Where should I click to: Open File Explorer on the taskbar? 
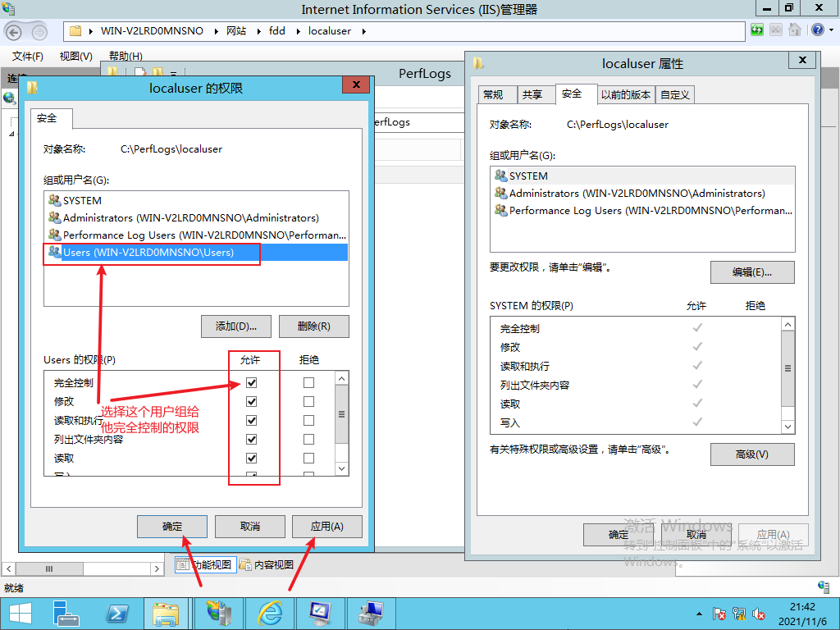click(166, 614)
